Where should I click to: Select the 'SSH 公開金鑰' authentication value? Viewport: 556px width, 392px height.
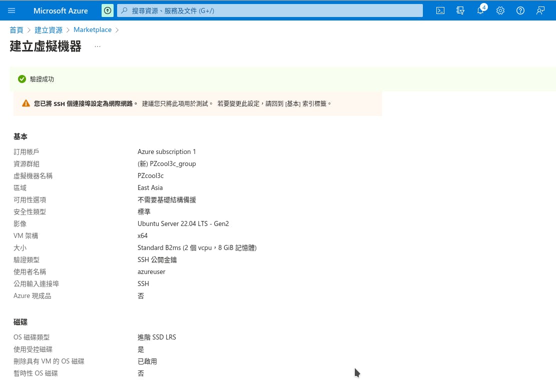click(x=157, y=260)
